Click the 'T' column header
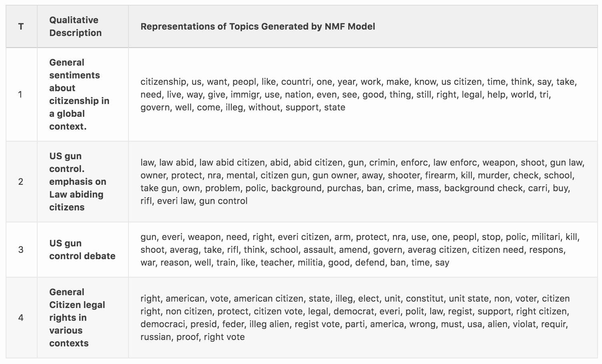602x364 pixels. (x=21, y=26)
